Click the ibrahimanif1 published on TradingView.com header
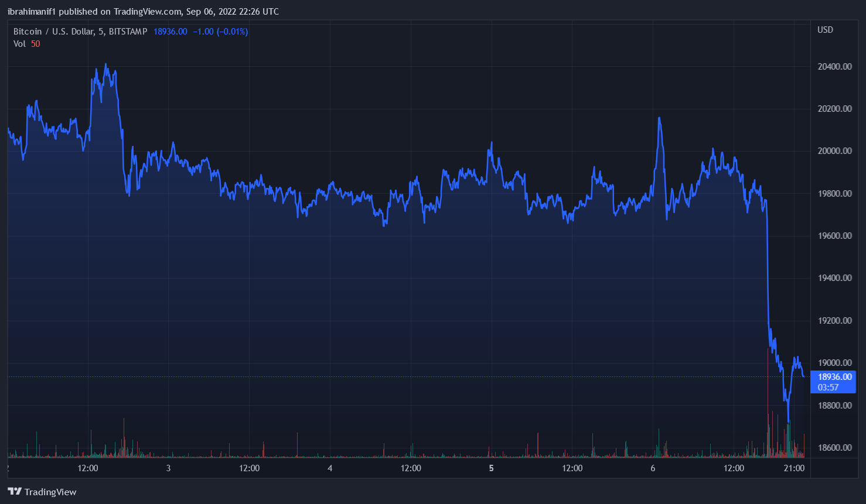The width and height of the screenshot is (866, 504). coord(143,12)
